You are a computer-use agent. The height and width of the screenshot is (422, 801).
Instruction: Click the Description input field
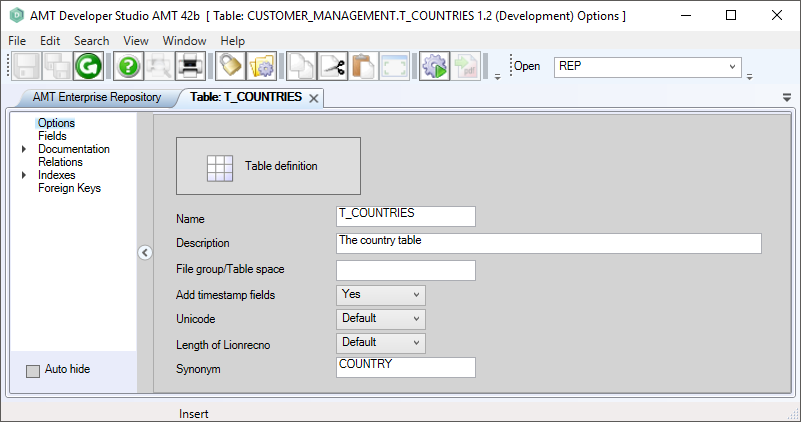point(549,243)
